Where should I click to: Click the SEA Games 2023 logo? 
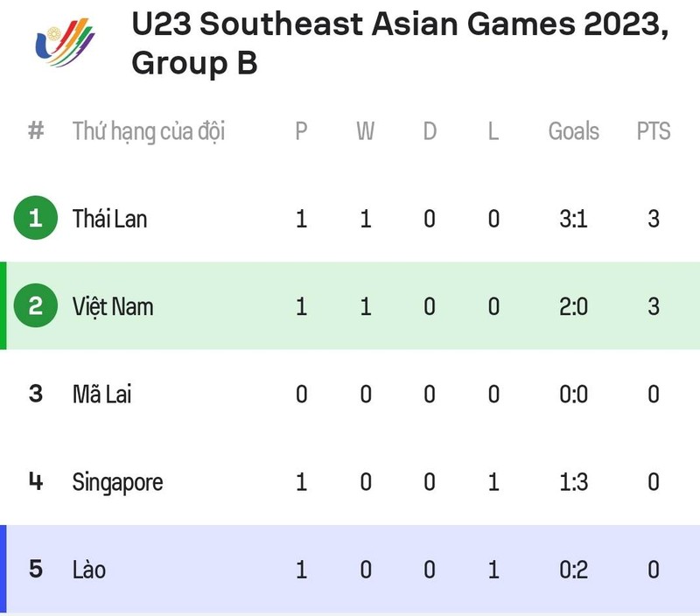tap(65, 42)
